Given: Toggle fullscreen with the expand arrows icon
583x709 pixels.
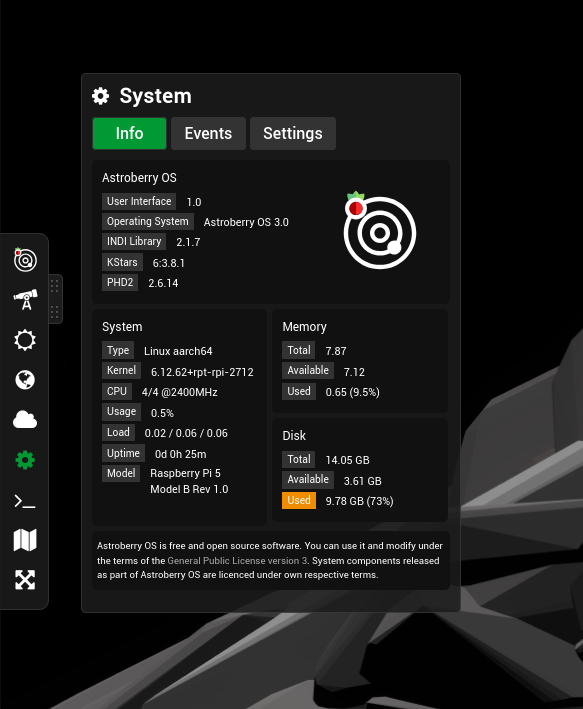Looking at the screenshot, I should 25,580.
